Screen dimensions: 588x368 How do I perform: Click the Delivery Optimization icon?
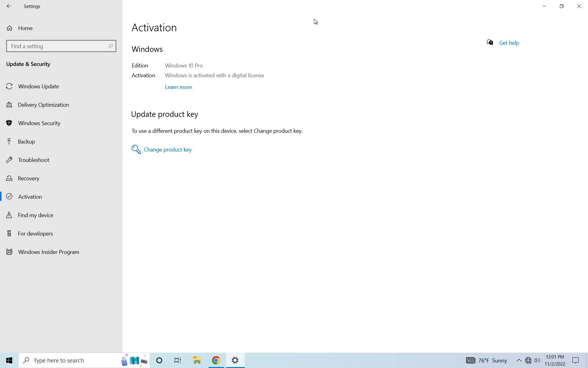tap(9, 105)
